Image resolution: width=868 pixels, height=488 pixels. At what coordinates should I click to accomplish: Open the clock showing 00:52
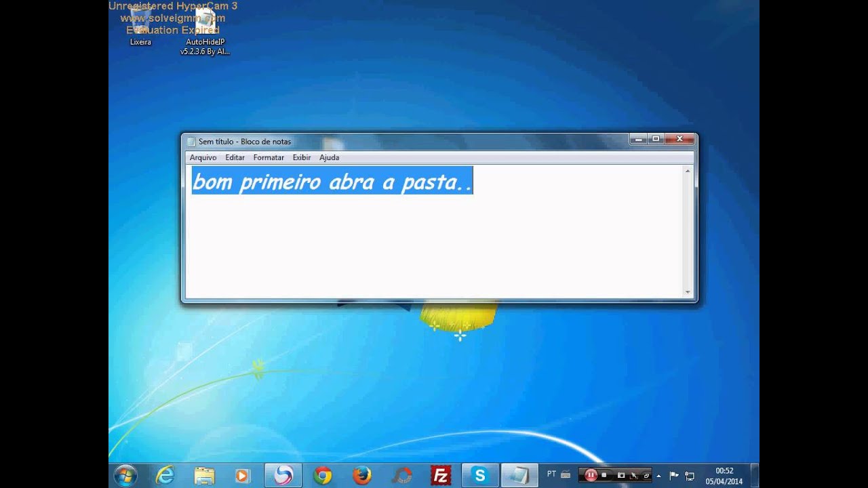pyautogui.click(x=724, y=476)
